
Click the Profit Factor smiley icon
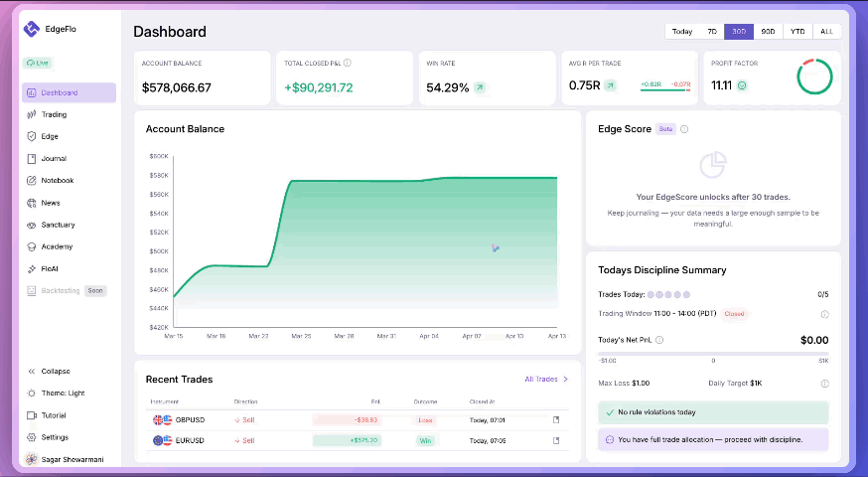coord(742,85)
